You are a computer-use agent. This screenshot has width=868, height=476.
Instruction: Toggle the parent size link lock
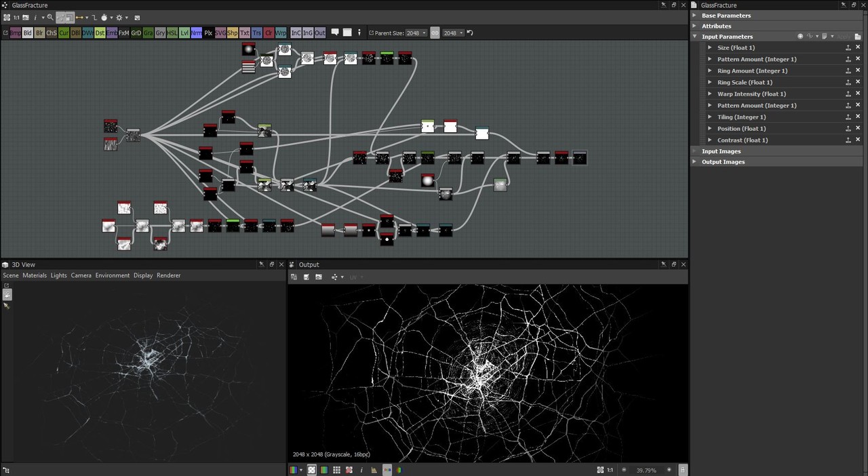(x=435, y=33)
